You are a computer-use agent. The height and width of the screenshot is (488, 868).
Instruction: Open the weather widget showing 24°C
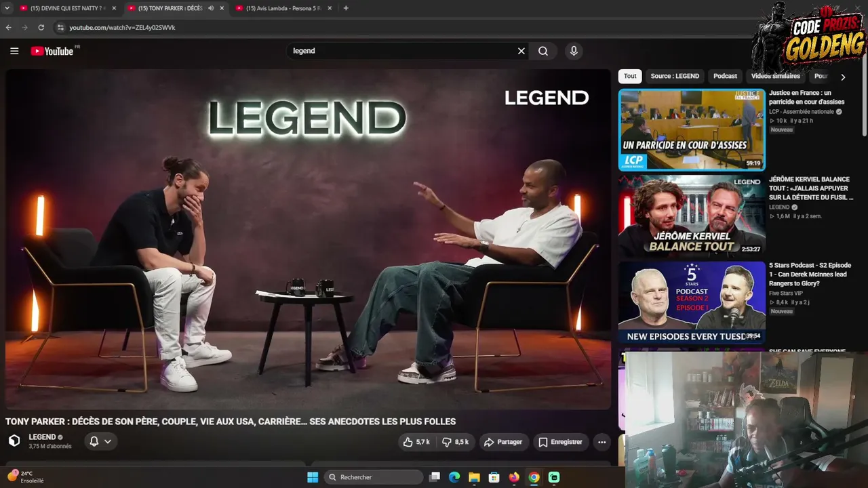point(26,476)
